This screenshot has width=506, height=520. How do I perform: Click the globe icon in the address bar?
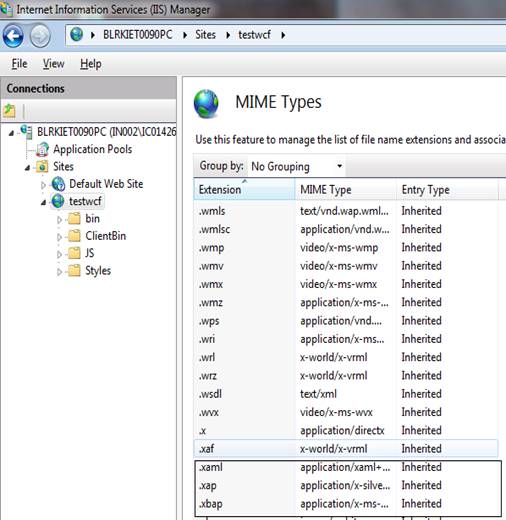[77, 34]
